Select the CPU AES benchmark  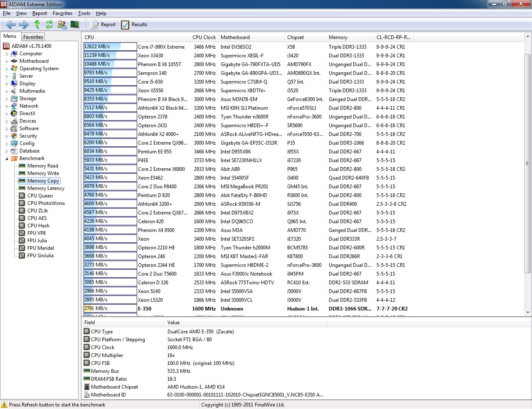click(x=37, y=218)
